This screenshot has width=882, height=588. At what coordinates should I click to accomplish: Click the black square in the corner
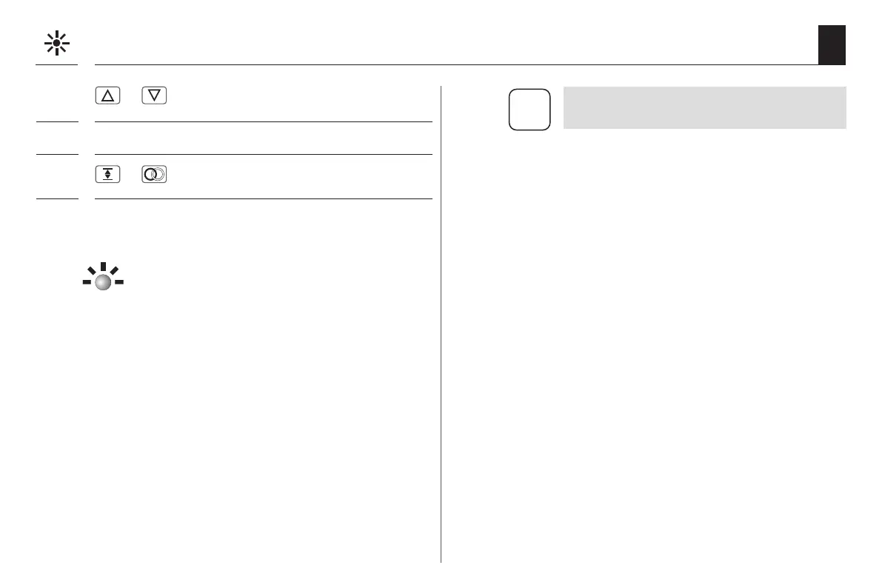point(832,44)
